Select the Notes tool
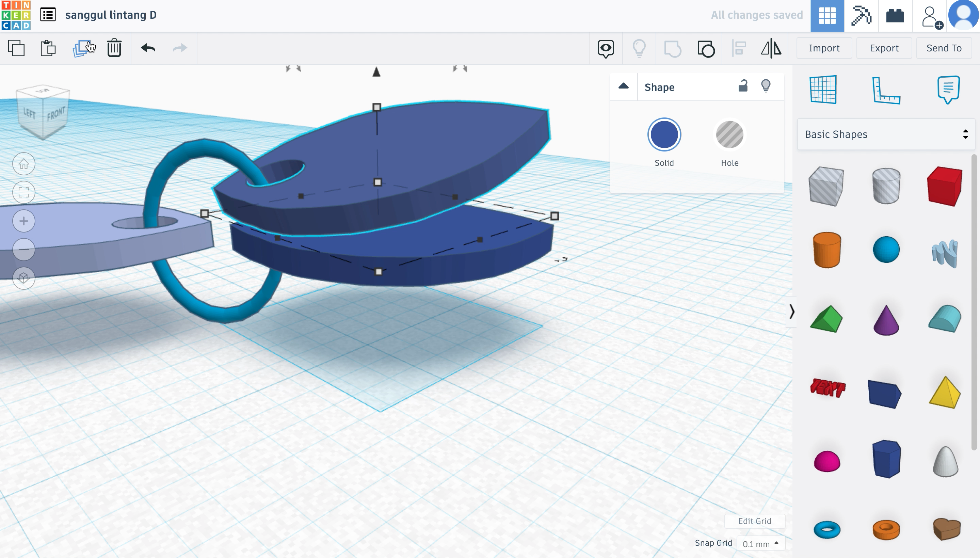The width and height of the screenshot is (980, 558). [948, 90]
